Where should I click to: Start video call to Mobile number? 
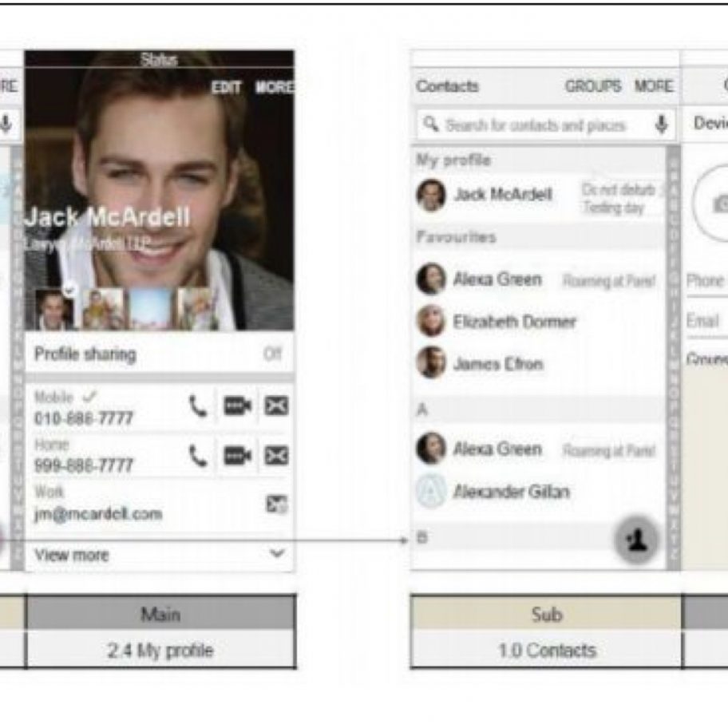tap(237, 406)
